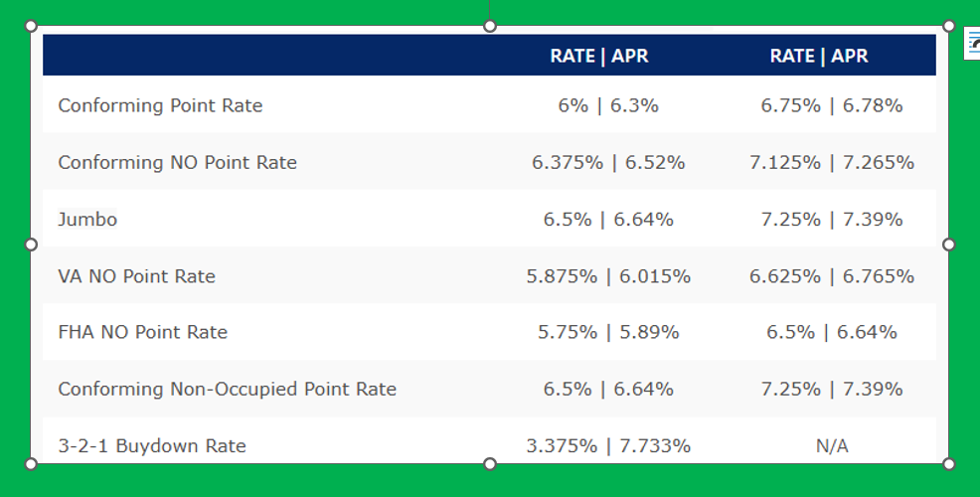Click the top-center resize handle
The height and width of the screenshot is (497, 980).
point(490,26)
